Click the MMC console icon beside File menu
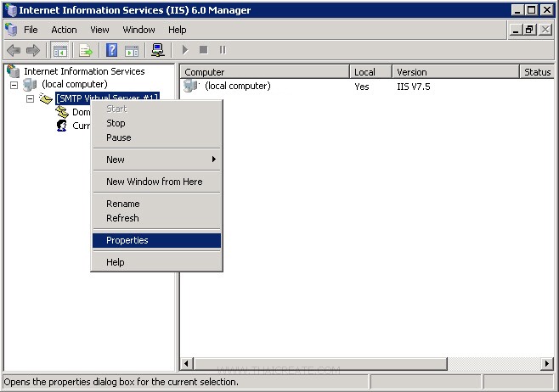 11,30
